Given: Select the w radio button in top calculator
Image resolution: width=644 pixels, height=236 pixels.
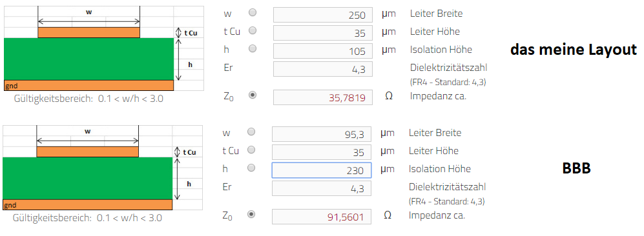Looking at the screenshot, I should point(253,12).
